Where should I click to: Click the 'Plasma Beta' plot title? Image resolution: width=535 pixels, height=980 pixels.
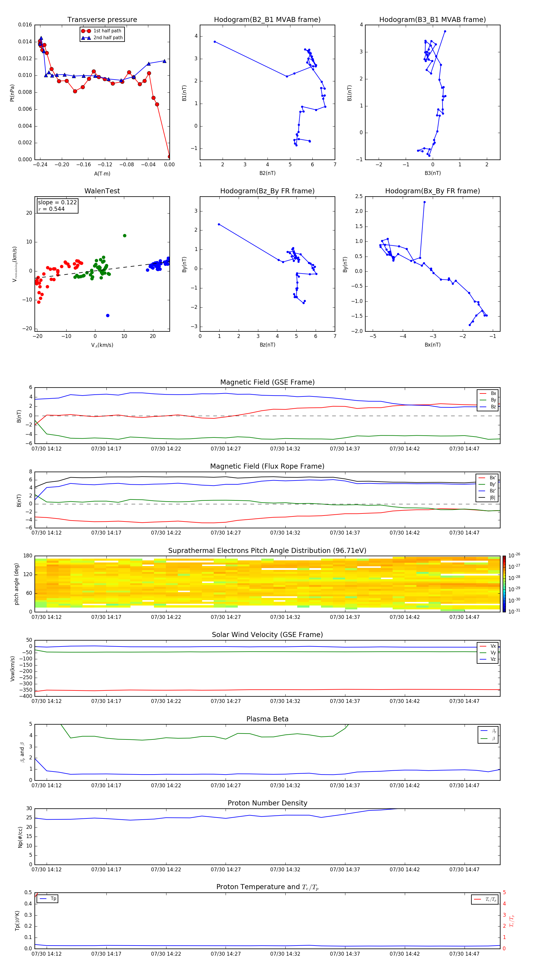[x=267, y=719]
